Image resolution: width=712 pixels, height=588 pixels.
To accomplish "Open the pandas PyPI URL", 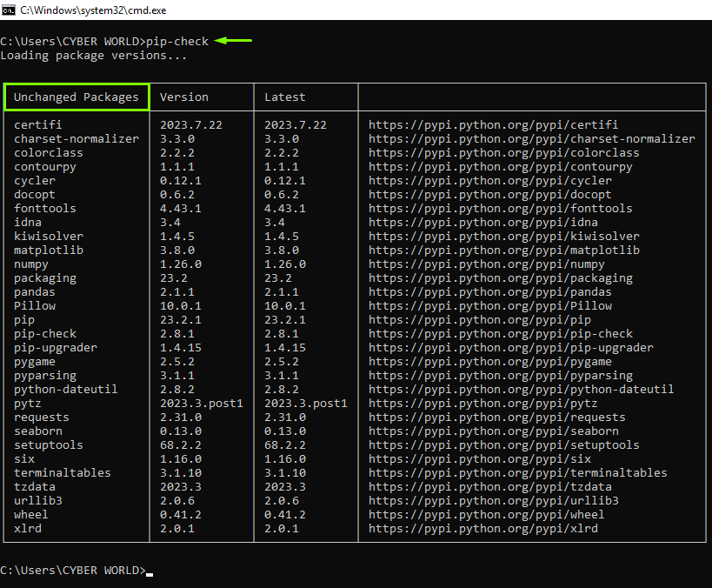I will pos(490,291).
